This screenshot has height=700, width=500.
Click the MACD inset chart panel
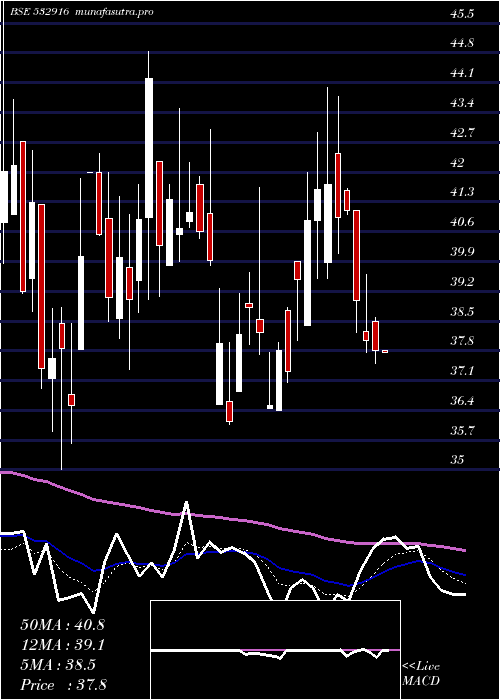(x=275, y=650)
